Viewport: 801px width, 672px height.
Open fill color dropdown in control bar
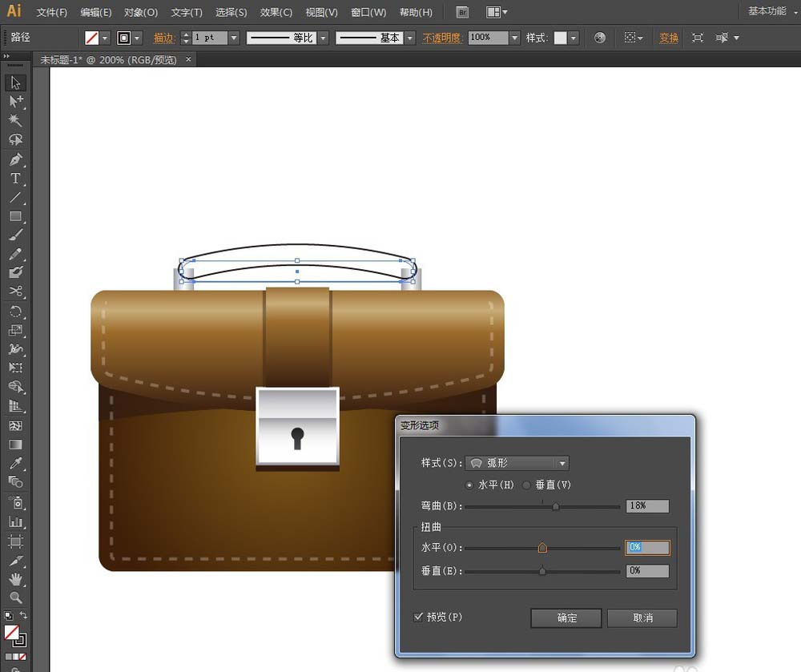coord(105,38)
